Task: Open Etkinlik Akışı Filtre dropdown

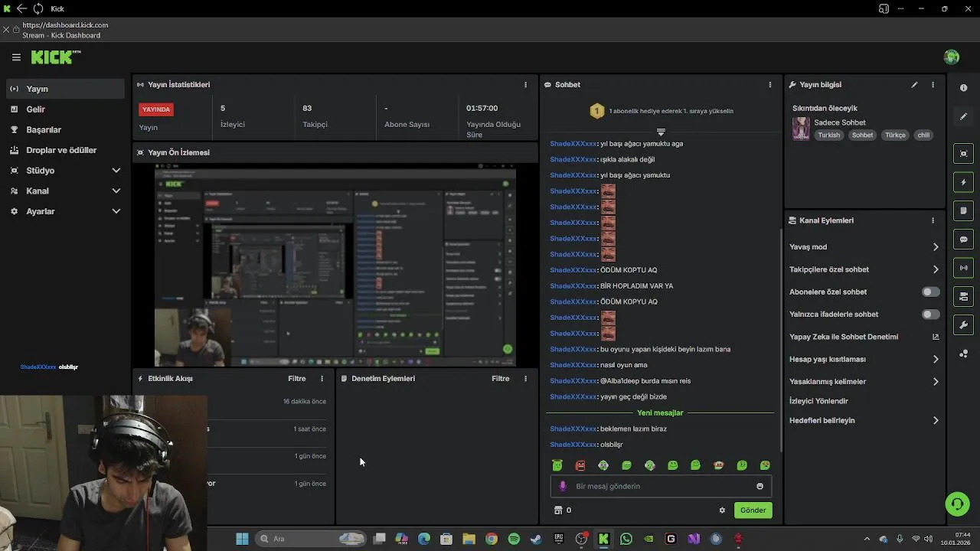Action: [x=296, y=379]
